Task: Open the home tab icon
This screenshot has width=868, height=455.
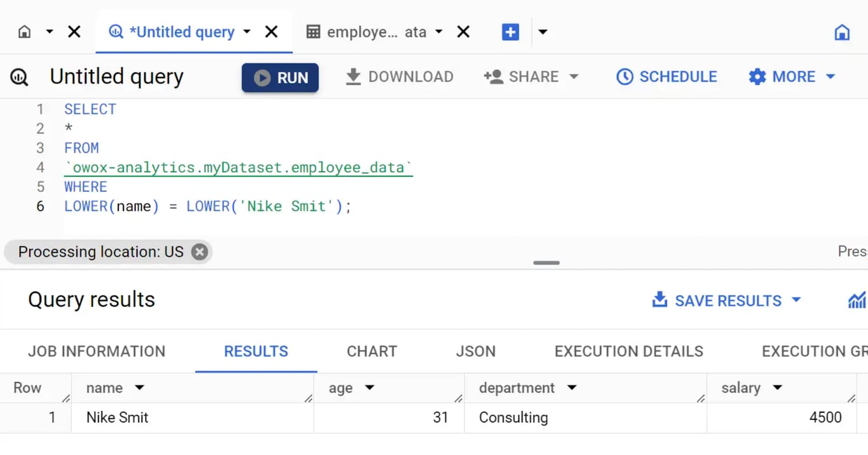Action: click(x=24, y=32)
